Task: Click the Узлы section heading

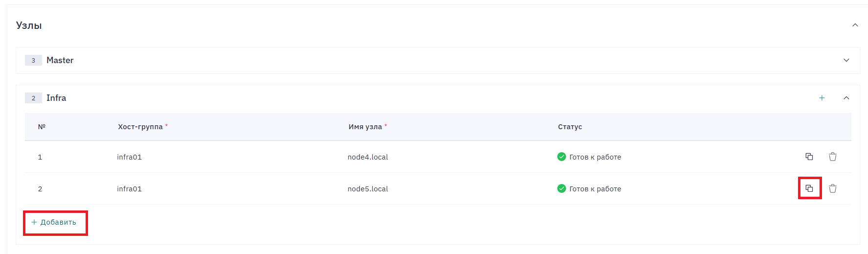Action: [x=29, y=25]
